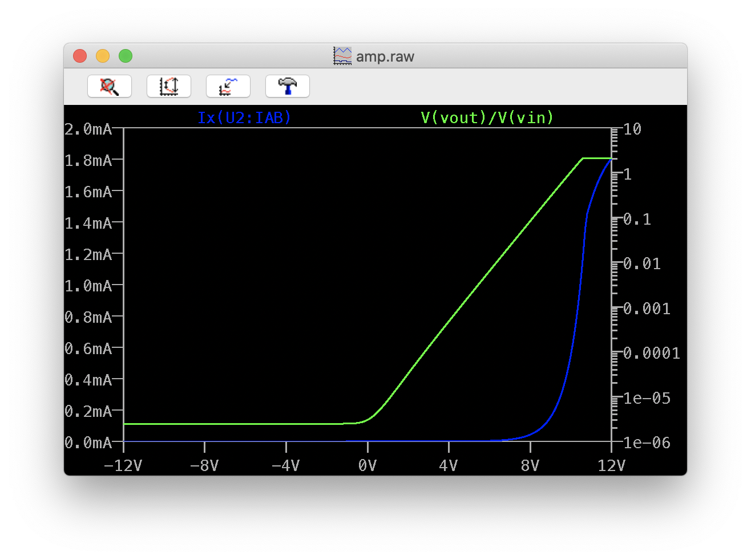Select the Ix(U2:IAB) trace label
Image resolution: width=751 pixels, height=560 pixels.
coord(244,117)
